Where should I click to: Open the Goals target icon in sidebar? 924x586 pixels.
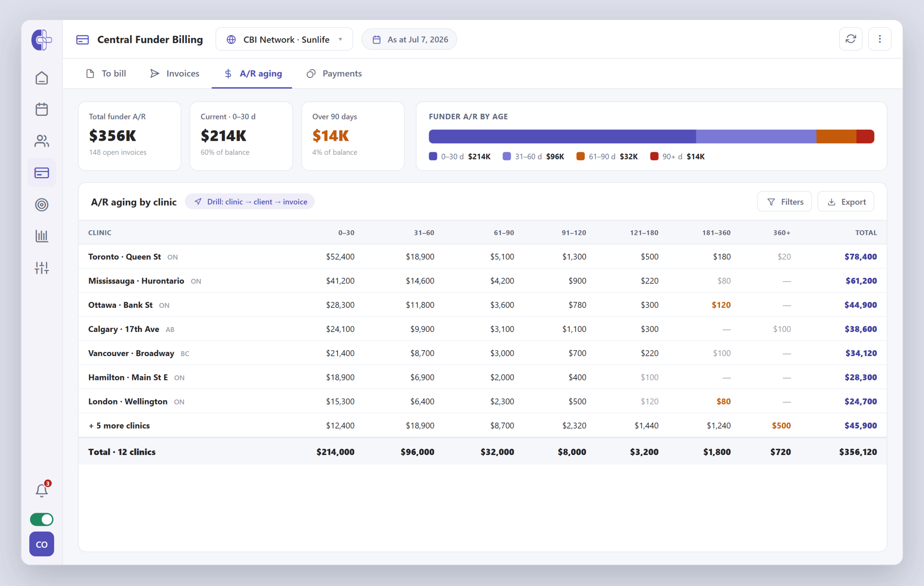tap(42, 204)
